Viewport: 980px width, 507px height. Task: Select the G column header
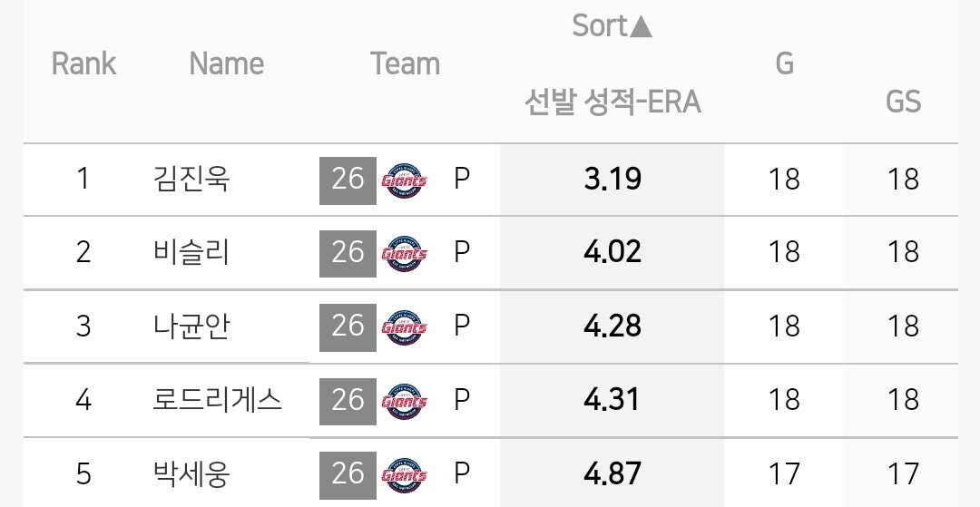[x=784, y=63]
